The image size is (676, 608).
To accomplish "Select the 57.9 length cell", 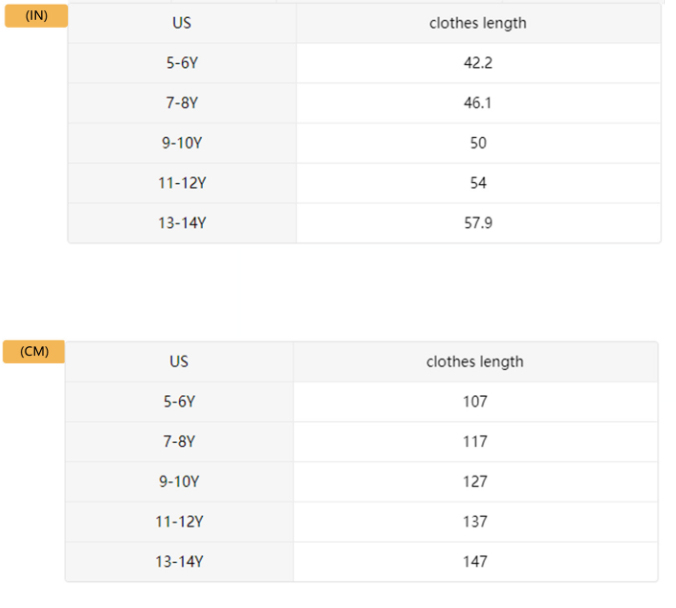I will pos(478,223).
